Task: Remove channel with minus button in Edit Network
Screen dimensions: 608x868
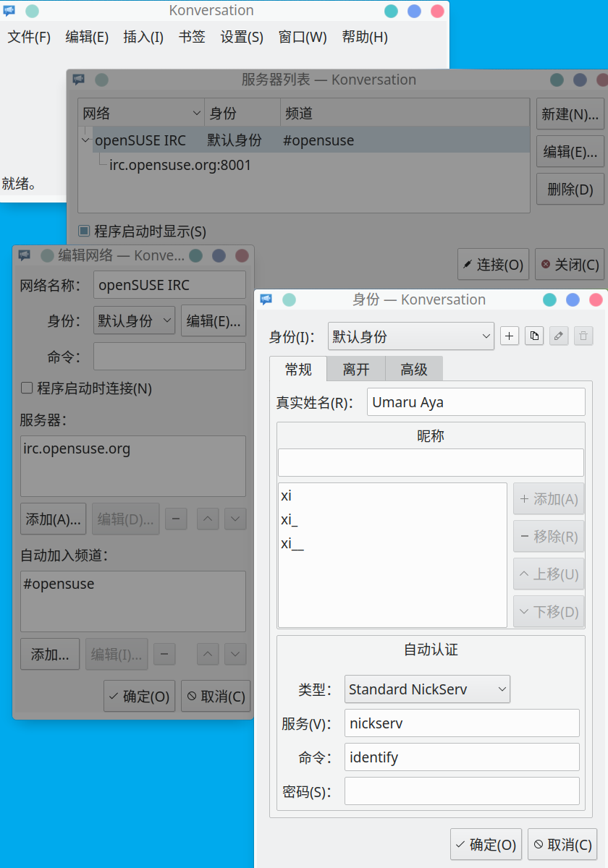Action: (164, 654)
